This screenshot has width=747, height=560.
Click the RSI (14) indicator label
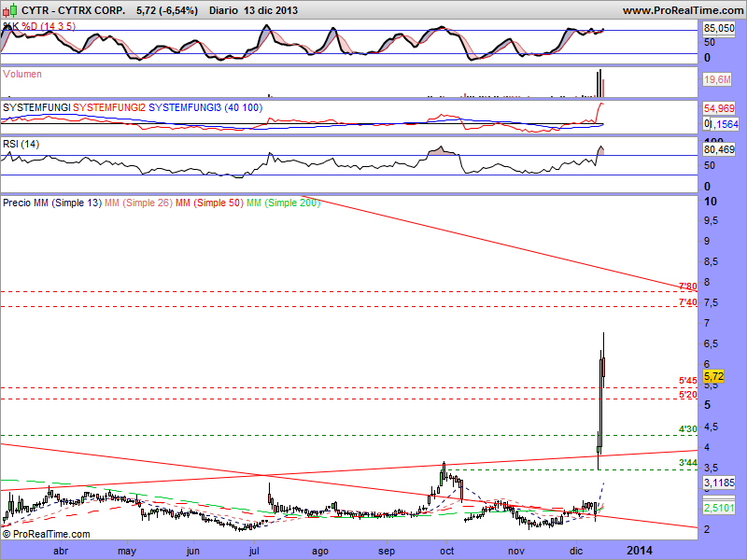[21, 144]
